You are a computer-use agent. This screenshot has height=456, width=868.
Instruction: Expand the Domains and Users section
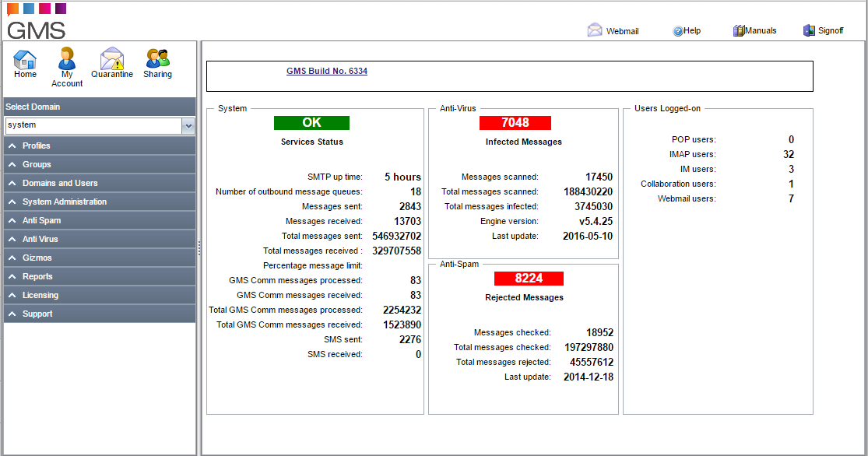coord(100,183)
